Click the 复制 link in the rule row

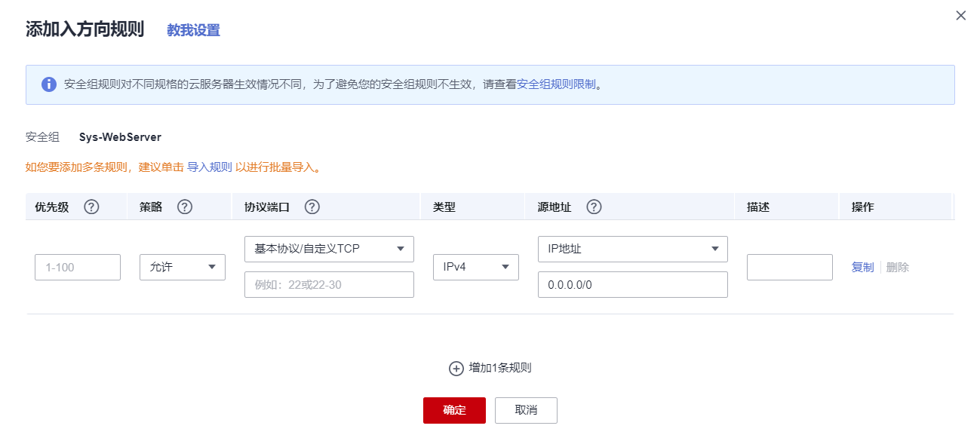pos(862,267)
